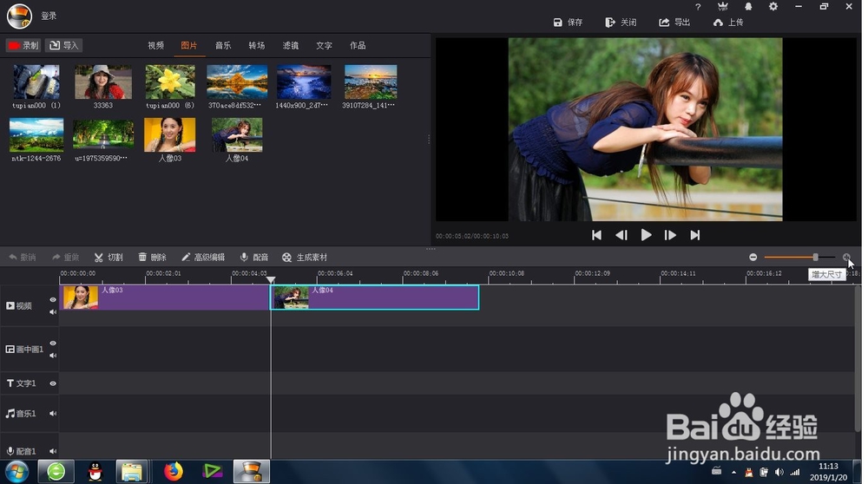The height and width of the screenshot is (484, 868).
Task: Click the 生成素材 tool
Action: click(x=305, y=258)
